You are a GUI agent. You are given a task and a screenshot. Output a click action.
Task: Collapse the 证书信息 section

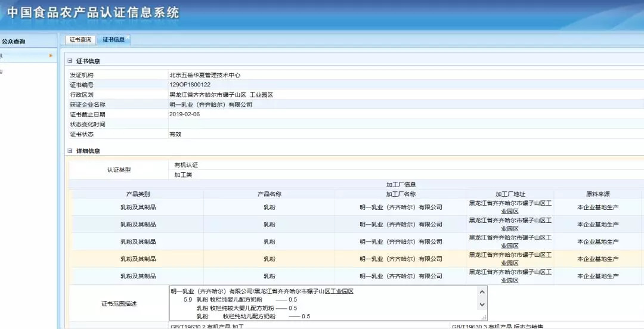click(70, 61)
